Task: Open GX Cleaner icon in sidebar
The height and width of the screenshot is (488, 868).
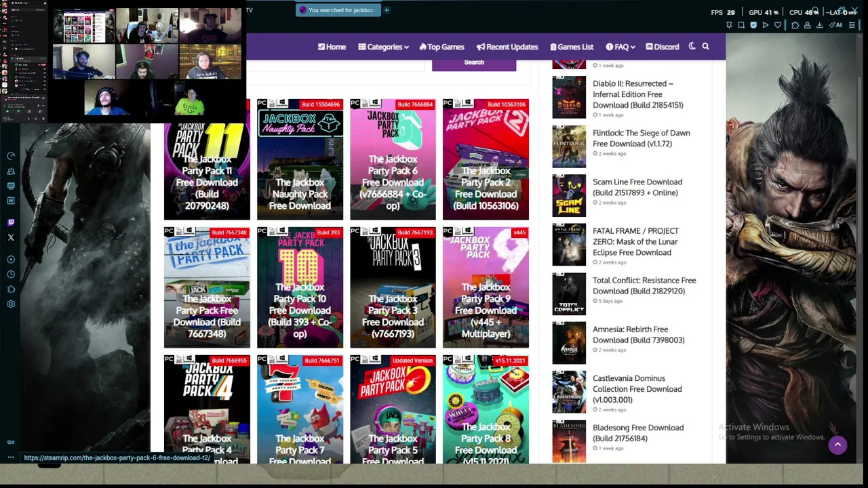Action: pos(11,171)
